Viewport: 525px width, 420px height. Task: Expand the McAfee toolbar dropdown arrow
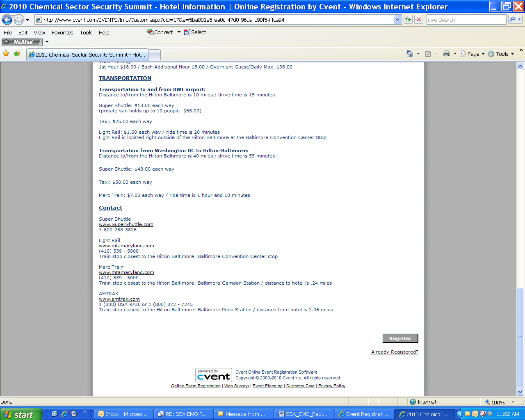47,42
